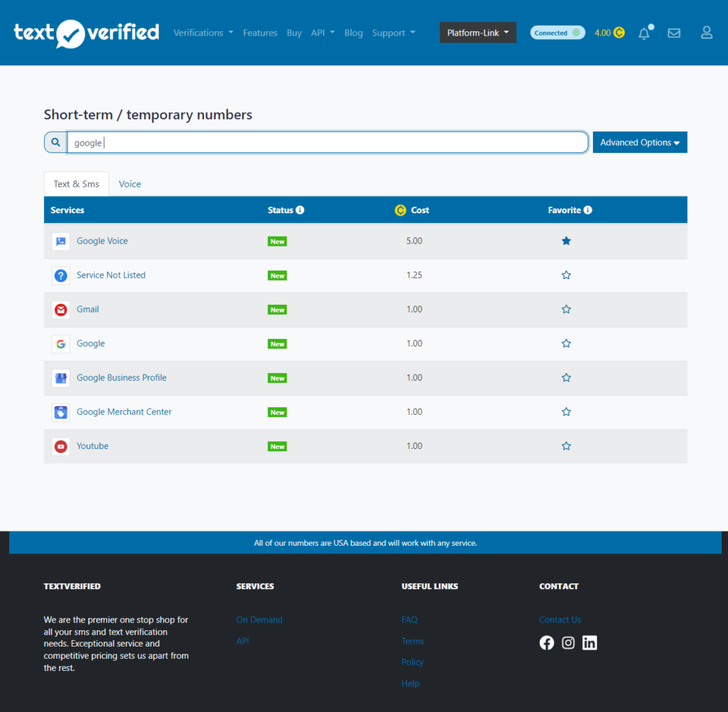Open the LinkedIn page icon
728x712 pixels.
tap(589, 643)
